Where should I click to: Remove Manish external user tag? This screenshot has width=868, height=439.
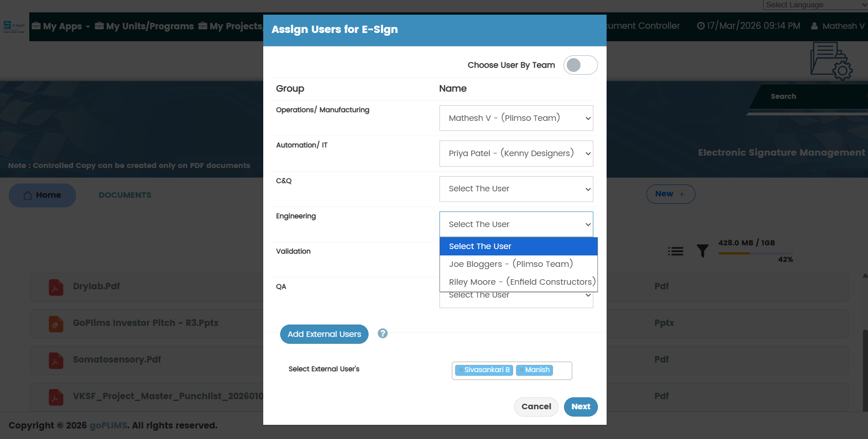[521, 370]
